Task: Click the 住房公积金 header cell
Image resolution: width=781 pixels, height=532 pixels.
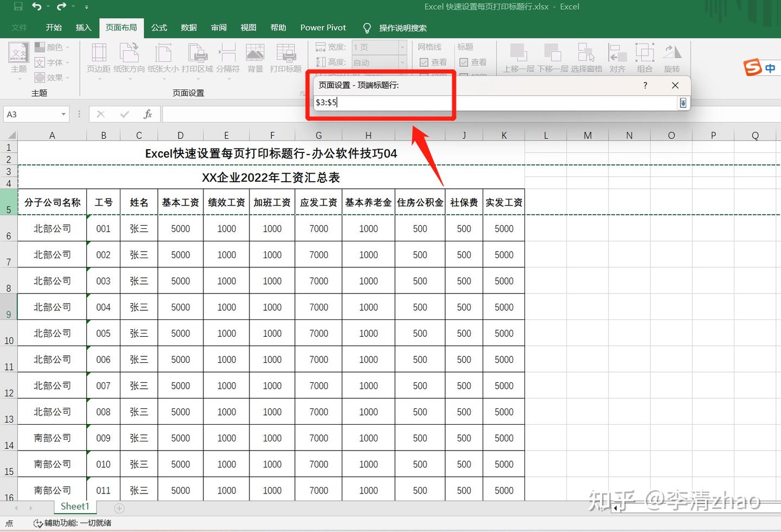Action: [x=420, y=202]
